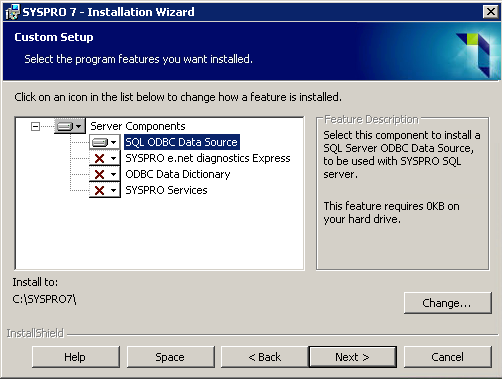Click the Feature Description text
The width and height of the screenshot is (502, 379).
point(371,119)
